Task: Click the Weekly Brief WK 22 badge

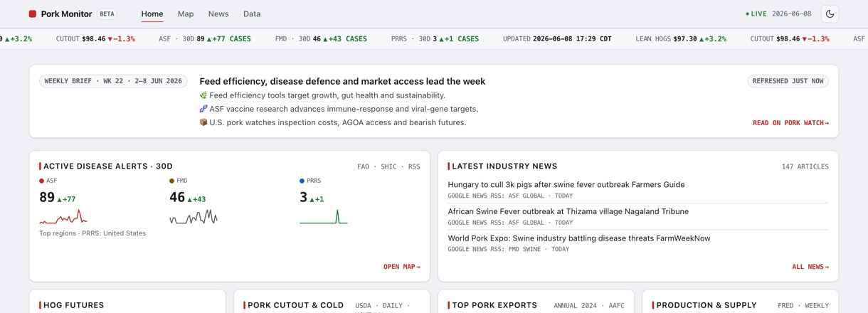Action: point(113,81)
